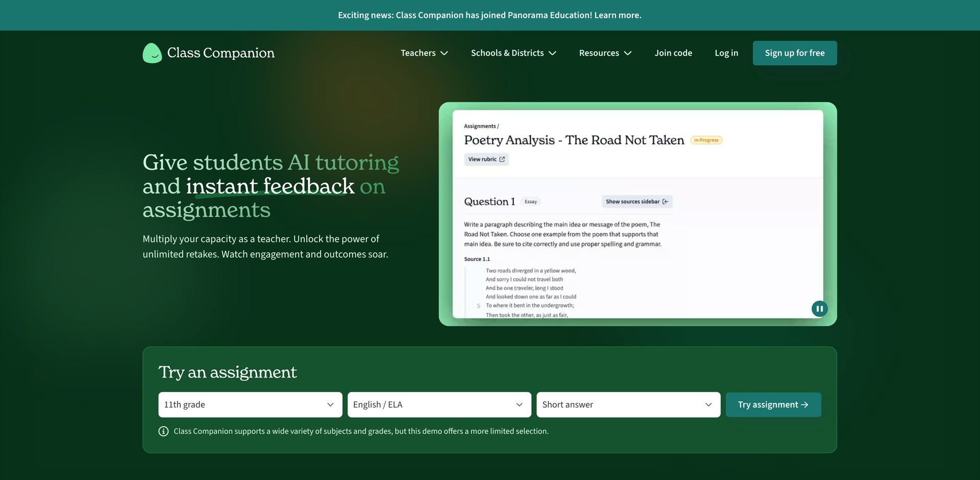Screen dimensions: 980x480
Task: Click the external link icon on View rubric
Action: click(502, 159)
